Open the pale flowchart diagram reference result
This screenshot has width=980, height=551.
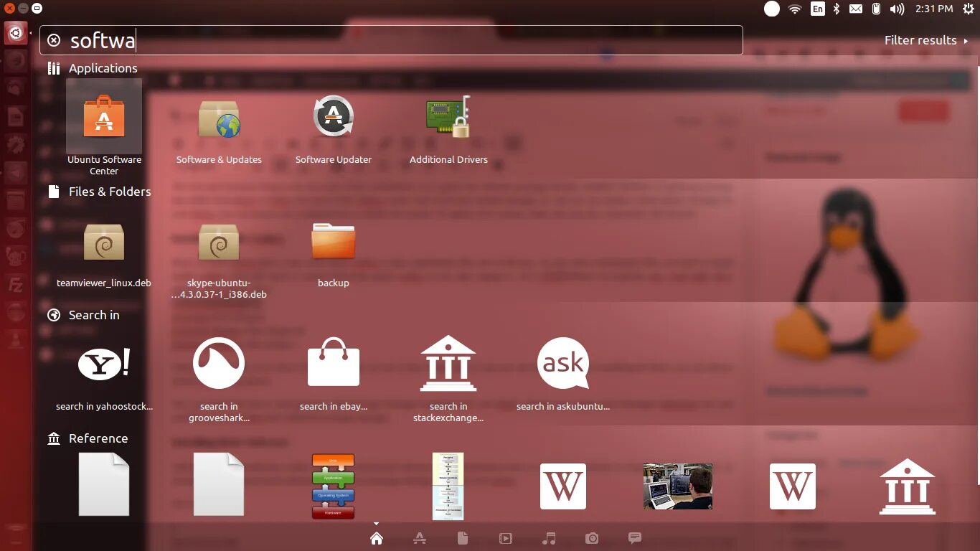[448, 486]
